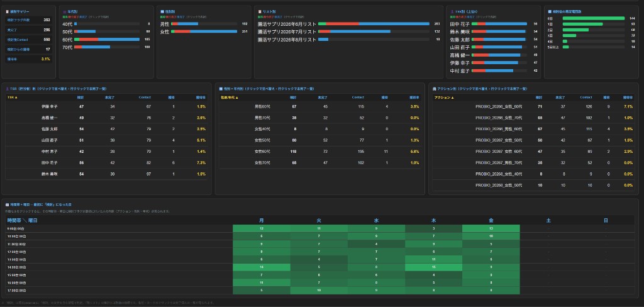Click the Monday 9:00 heatmap cell
This screenshot has width=644, height=307.
click(262, 228)
